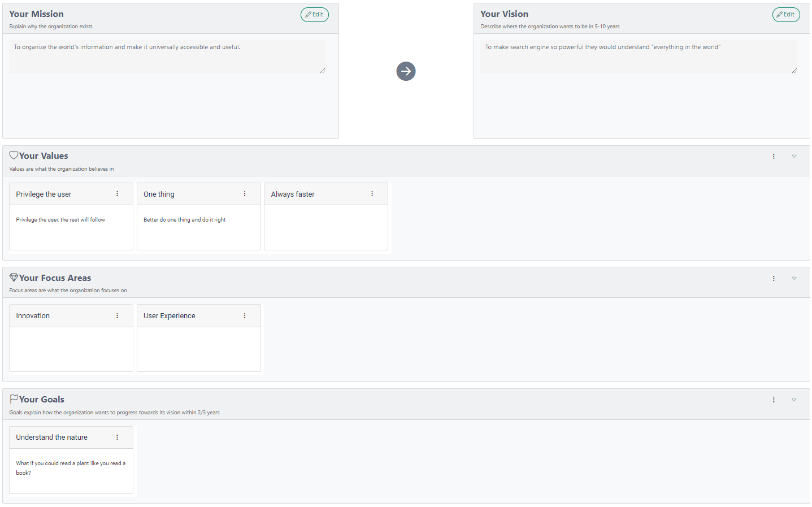
Task: Click the heart icon beside Your Values
Action: tap(14, 155)
